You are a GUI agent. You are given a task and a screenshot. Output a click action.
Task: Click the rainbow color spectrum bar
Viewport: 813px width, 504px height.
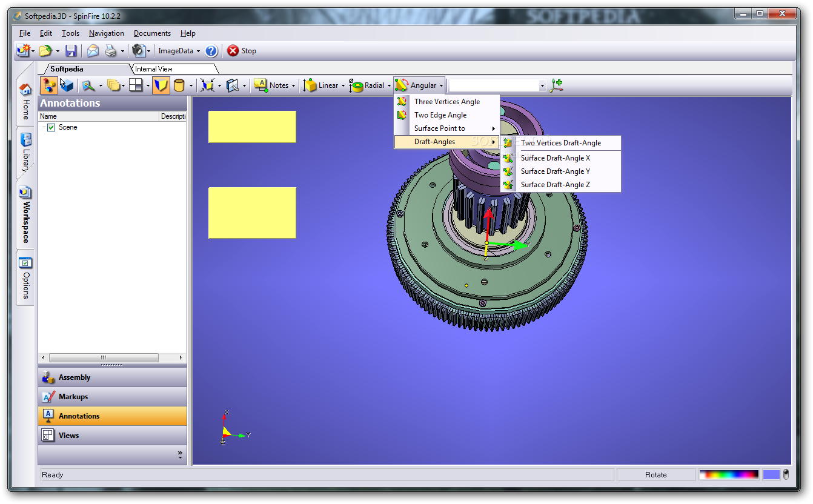click(729, 474)
